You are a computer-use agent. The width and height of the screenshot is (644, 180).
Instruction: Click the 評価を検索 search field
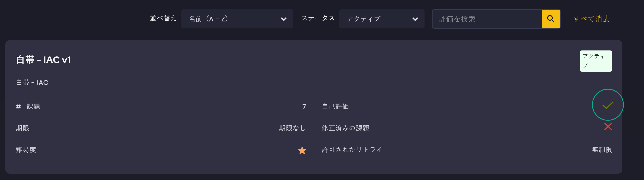pyautogui.click(x=487, y=19)
